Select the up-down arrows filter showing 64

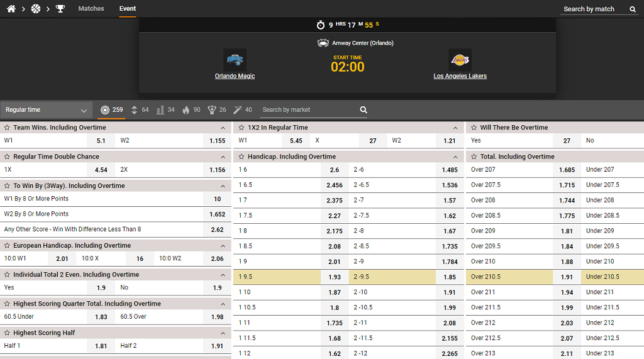(140, 109)
